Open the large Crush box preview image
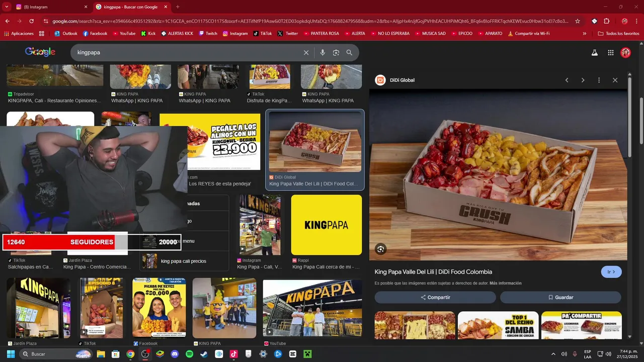 498,174
